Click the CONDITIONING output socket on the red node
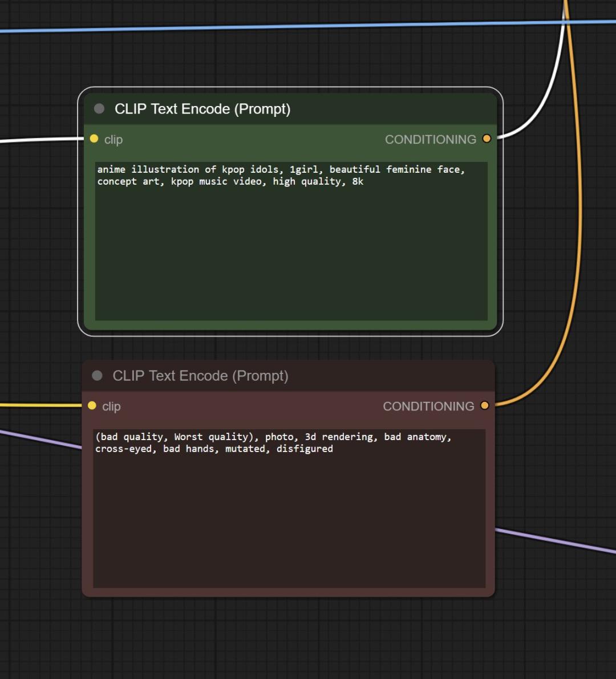The width and height of the screenshot is (616, 679). click(x=485, y=406)
